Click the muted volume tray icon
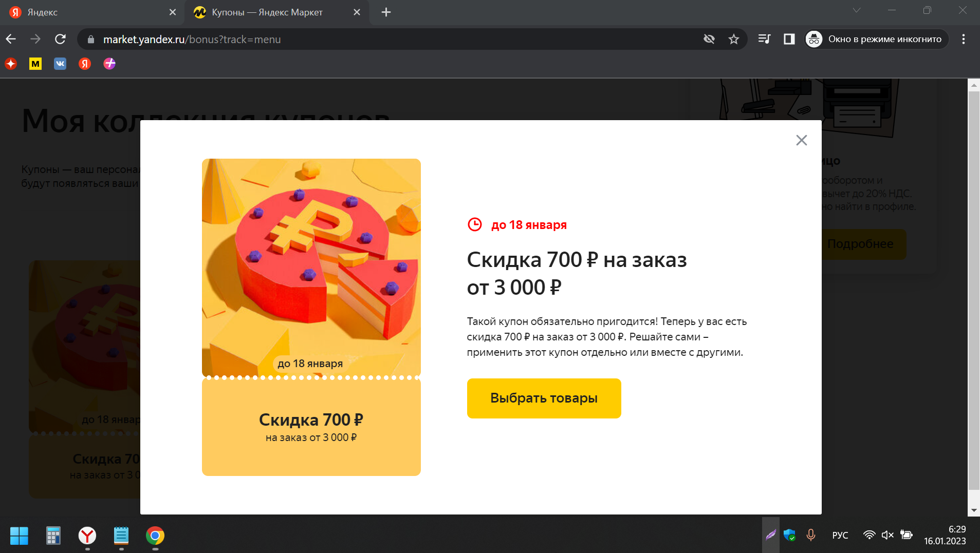The image size is (980, 553). pos(887,535)
